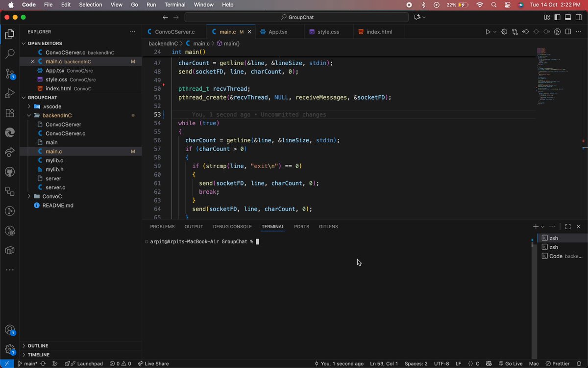
Task: Click Live Share in status bar
Action: click(x=153, y=364)
